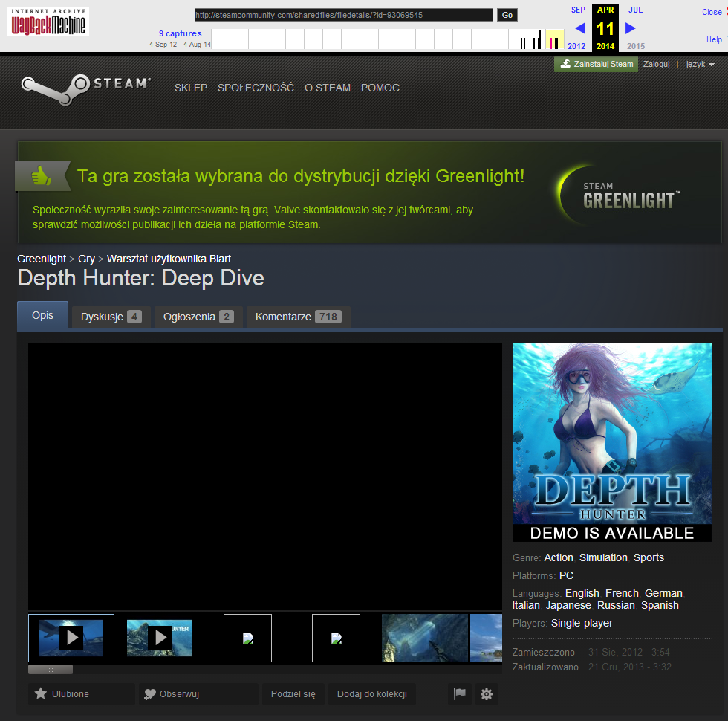The image size is (728, 721).
Task: Click the Action genre link
Action: (559, 557)
